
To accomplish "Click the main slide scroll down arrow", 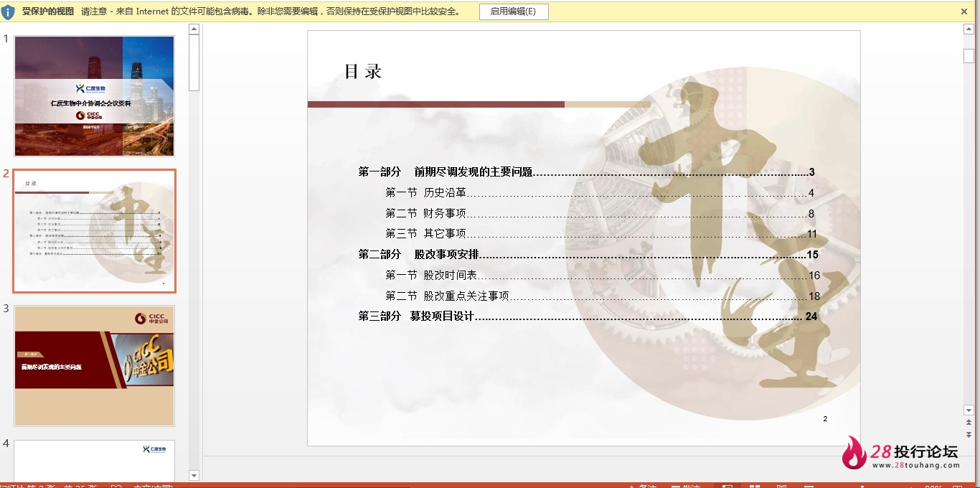I will tap(969, 410).
